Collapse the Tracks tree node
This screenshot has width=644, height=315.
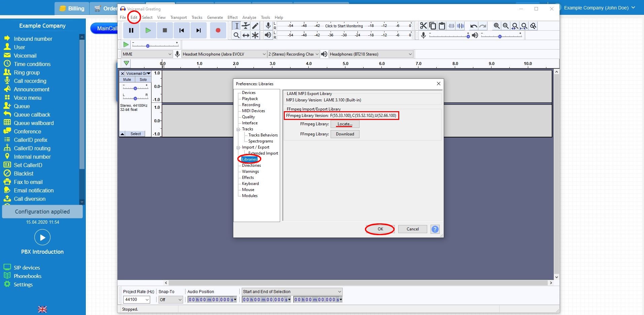(x=238, y=129)
